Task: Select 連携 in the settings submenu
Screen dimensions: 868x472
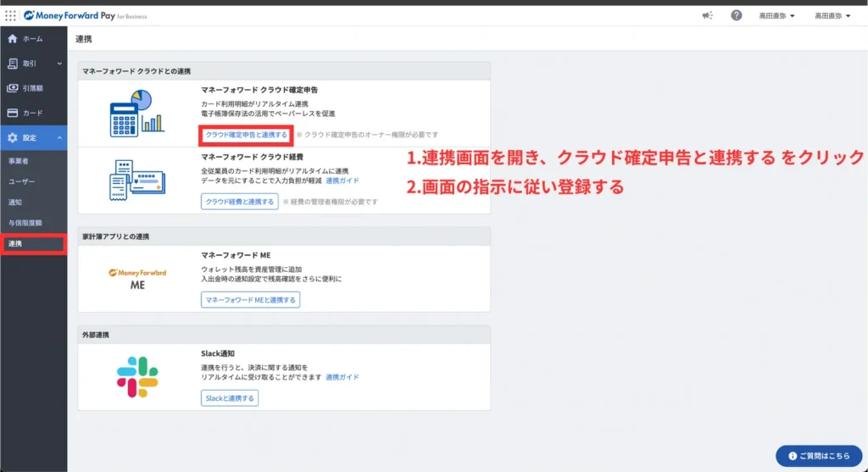Action: pyautogui.click(x=33, y=243)
